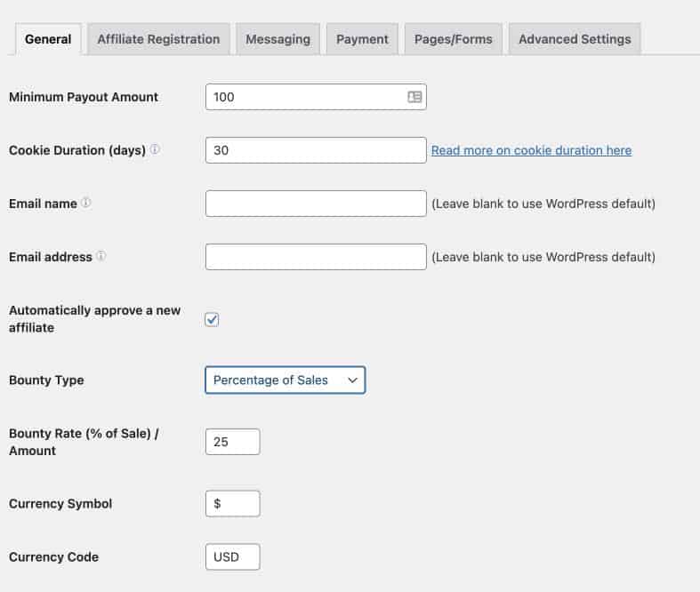Viewport: 700px width, 592px height.
Task: Click the Bounty Type label
Action: coord(46,380)
